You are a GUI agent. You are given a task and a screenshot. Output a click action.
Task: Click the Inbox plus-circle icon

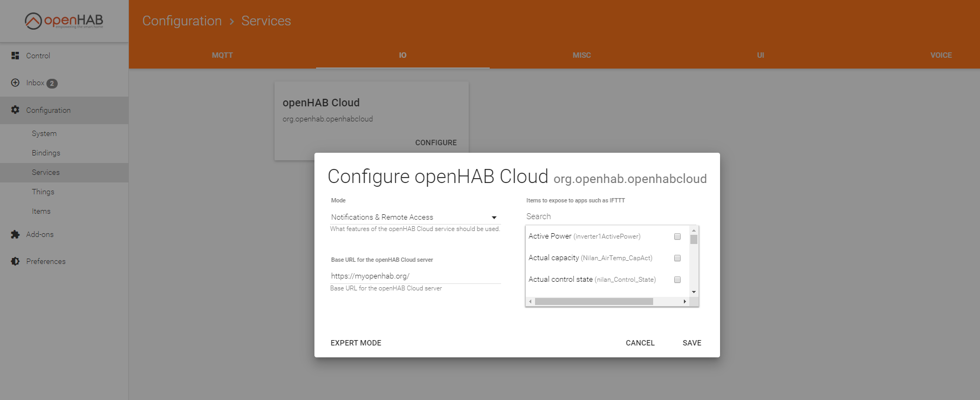[15, 83]
